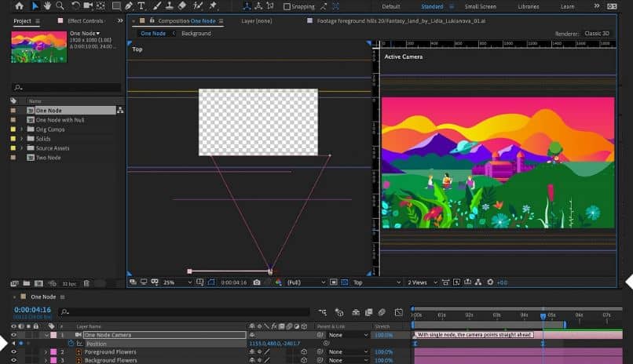Viewport: 633px width, 364px height.
Task: Select the Hand tool
Action: click(x=48, y=6)
